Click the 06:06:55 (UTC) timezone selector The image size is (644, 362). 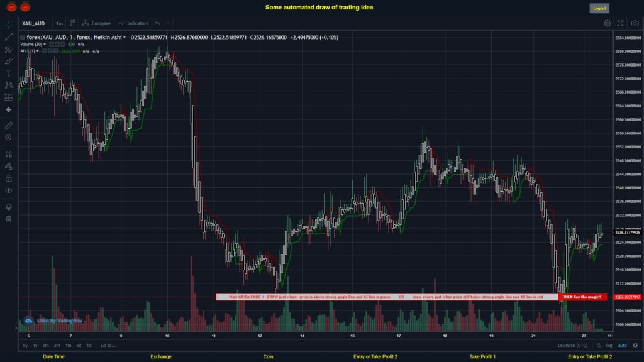click(572, 346)
